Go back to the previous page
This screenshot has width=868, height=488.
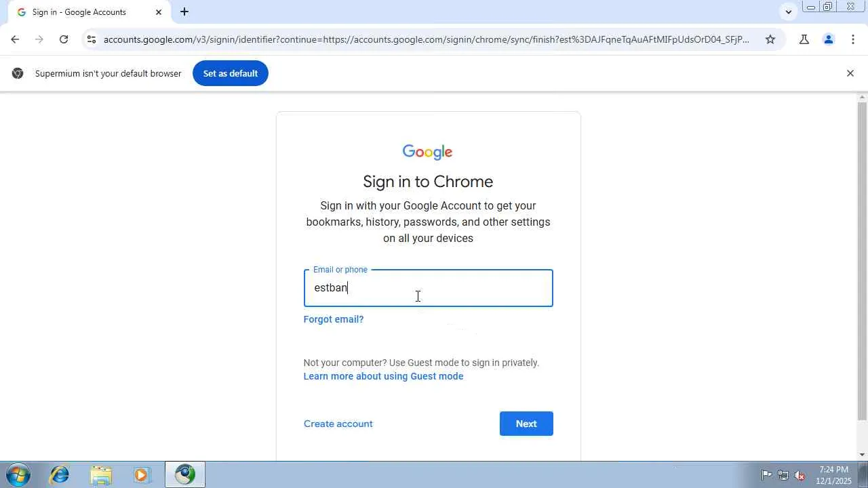click(15, 39)
